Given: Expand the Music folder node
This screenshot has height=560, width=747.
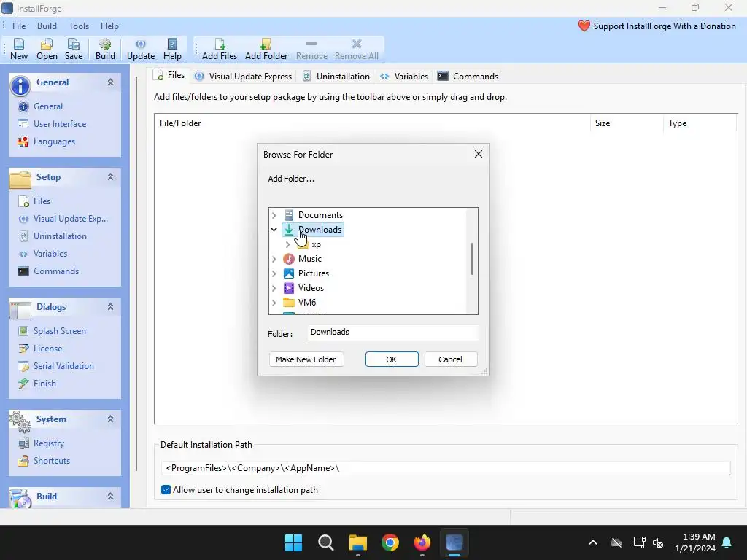Looking at the screenshot, I should click(x=274, y=259).
